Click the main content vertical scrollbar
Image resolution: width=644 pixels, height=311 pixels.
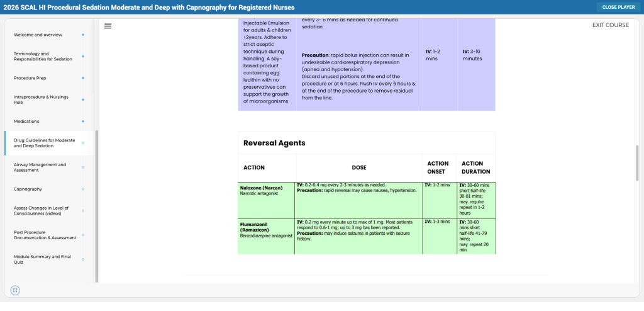point(637,163)
